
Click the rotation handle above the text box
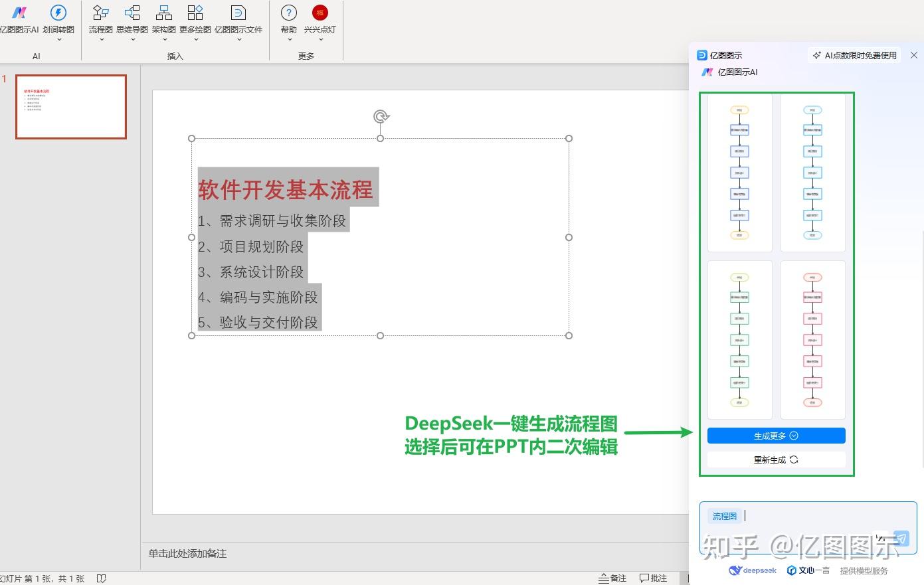[381, 117]
